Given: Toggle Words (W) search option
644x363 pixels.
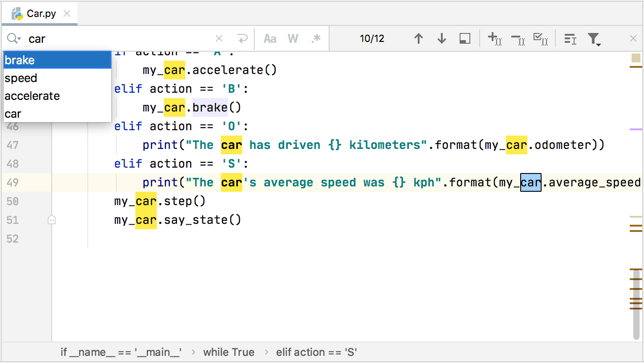Looking at the screenshot, I should (x=293, y=39).
